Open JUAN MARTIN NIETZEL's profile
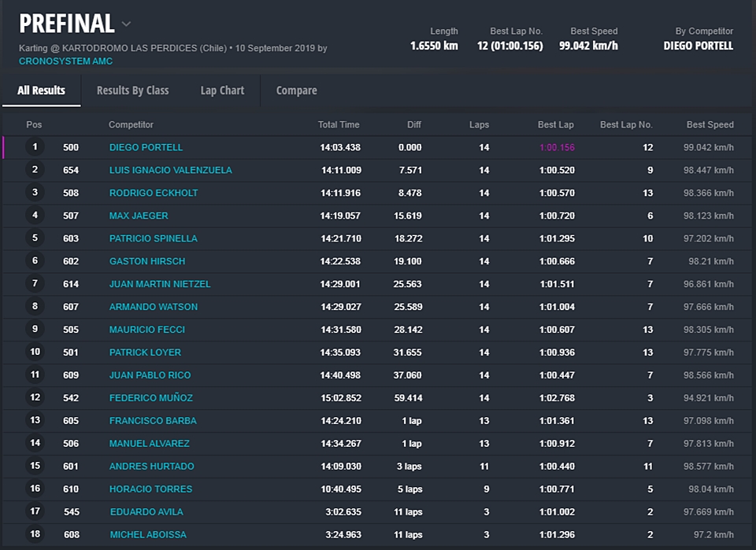 click(x=160, y=284)
